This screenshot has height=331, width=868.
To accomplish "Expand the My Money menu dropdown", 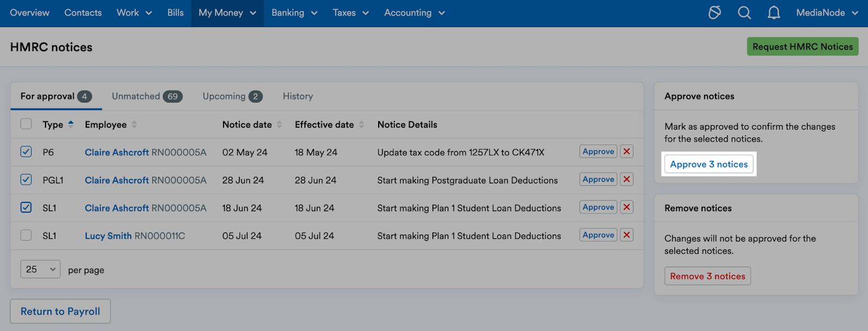I will click(227, 12).
